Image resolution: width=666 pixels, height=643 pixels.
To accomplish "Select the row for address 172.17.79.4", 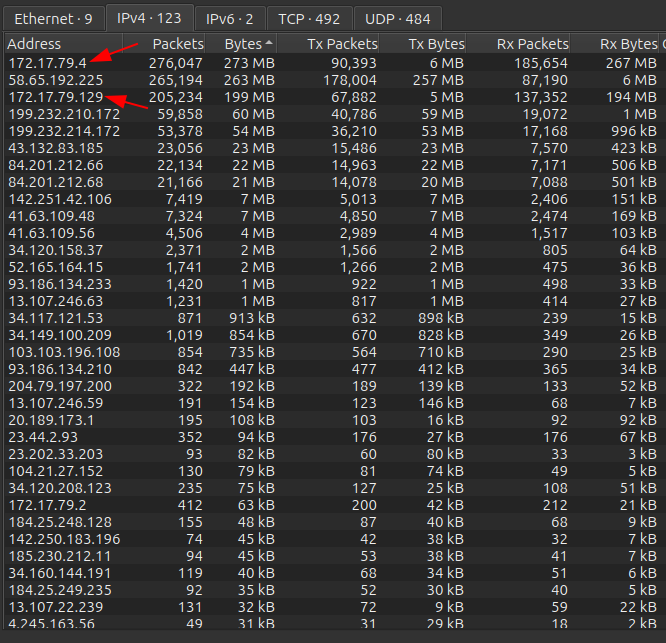I will click(x=47, y=63).
